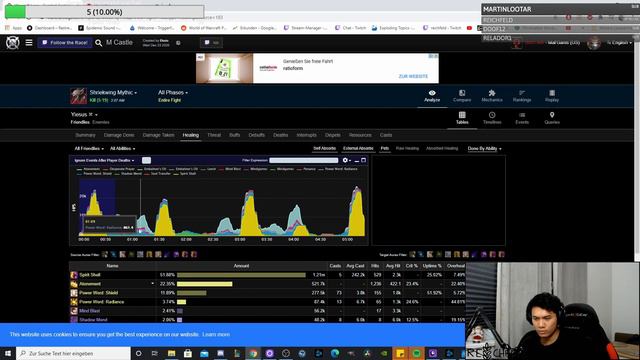Open Done By Ability dropdown
Viewport: 640px width, 360px height.
pos(484,149)
